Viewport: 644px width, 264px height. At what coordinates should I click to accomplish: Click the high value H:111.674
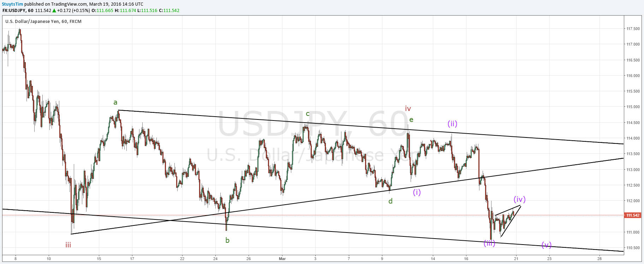pyautogui.click(x=125, y=11)
